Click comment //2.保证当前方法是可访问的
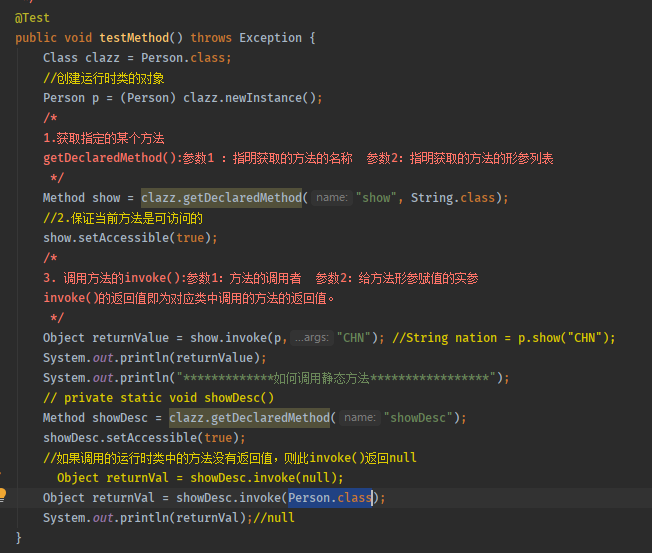The height and width of the screenshot is (553, 652). [123, 218]
